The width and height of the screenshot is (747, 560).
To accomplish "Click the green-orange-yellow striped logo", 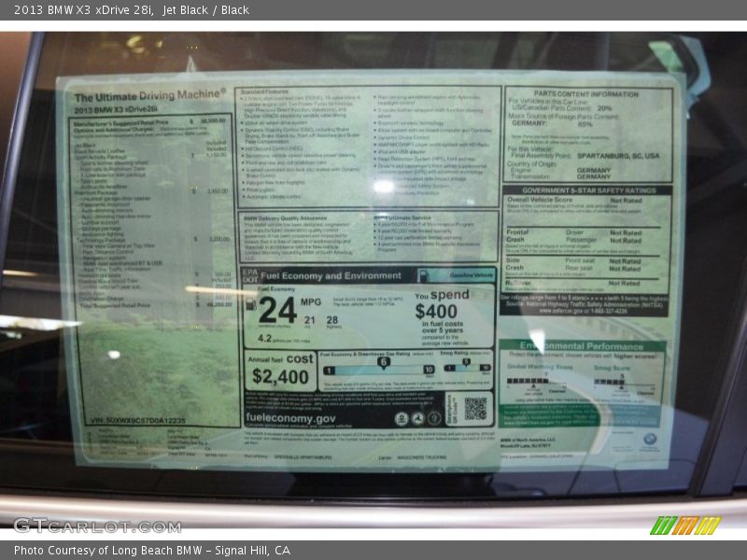I will tap(685, 525).
